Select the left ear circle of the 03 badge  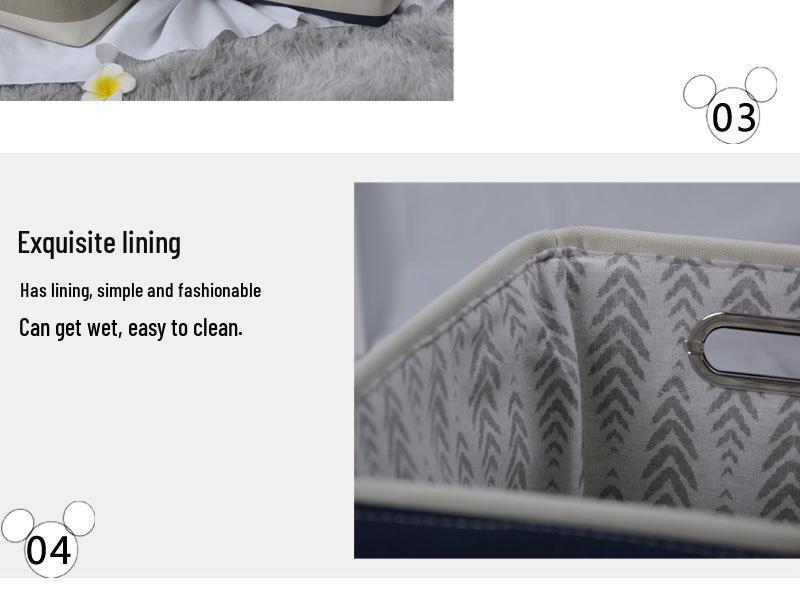click(x=699, y=92)
